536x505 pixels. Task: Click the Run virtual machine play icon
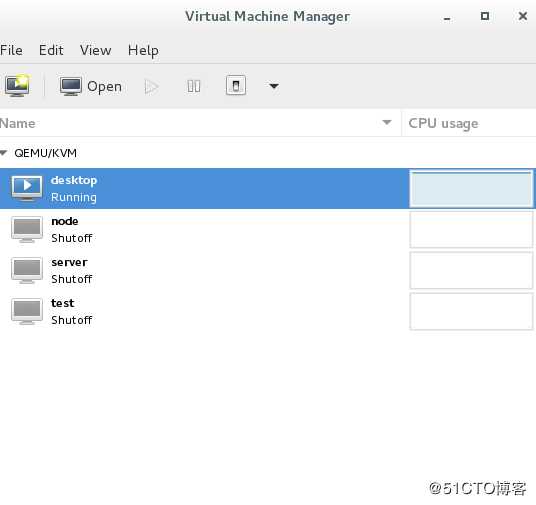point(151,87)
